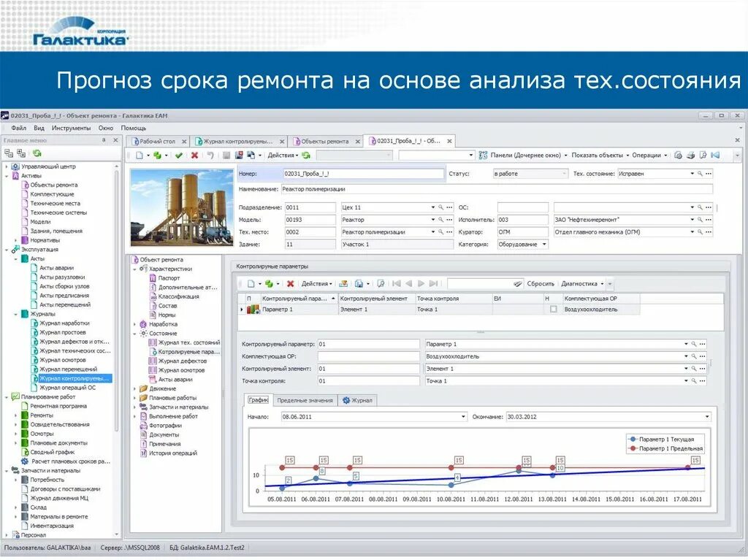Click the red X delete icon in parameters toolbar

[x=290, y=284]
